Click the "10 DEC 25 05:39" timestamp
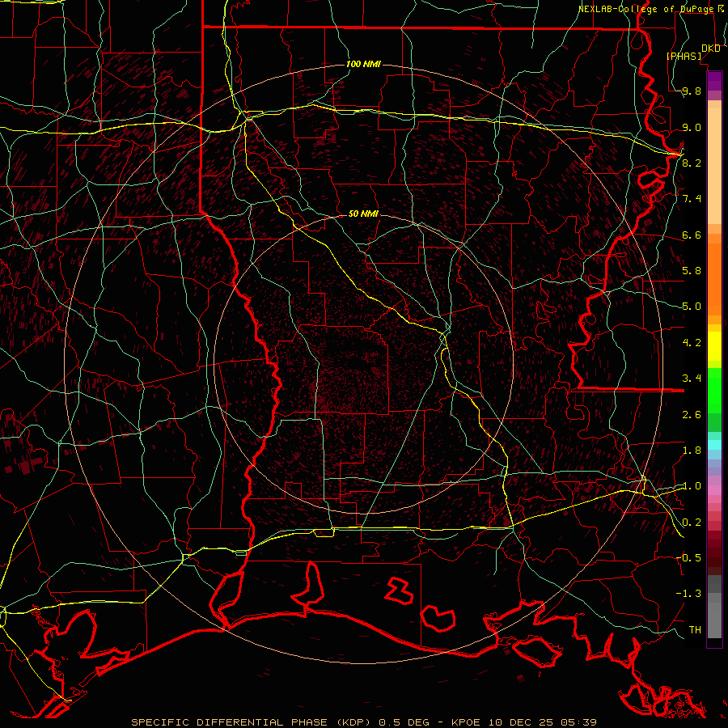 [542, 722]
